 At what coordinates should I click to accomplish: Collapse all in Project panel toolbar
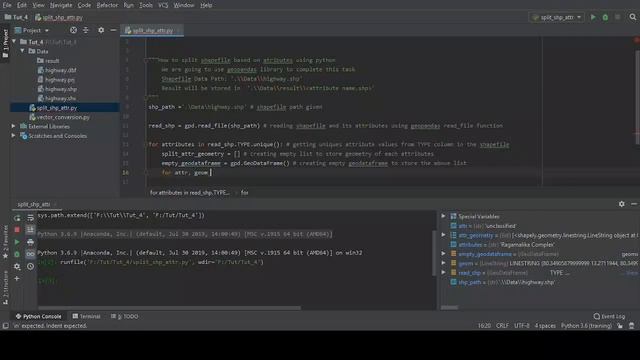tap(86, 30)
